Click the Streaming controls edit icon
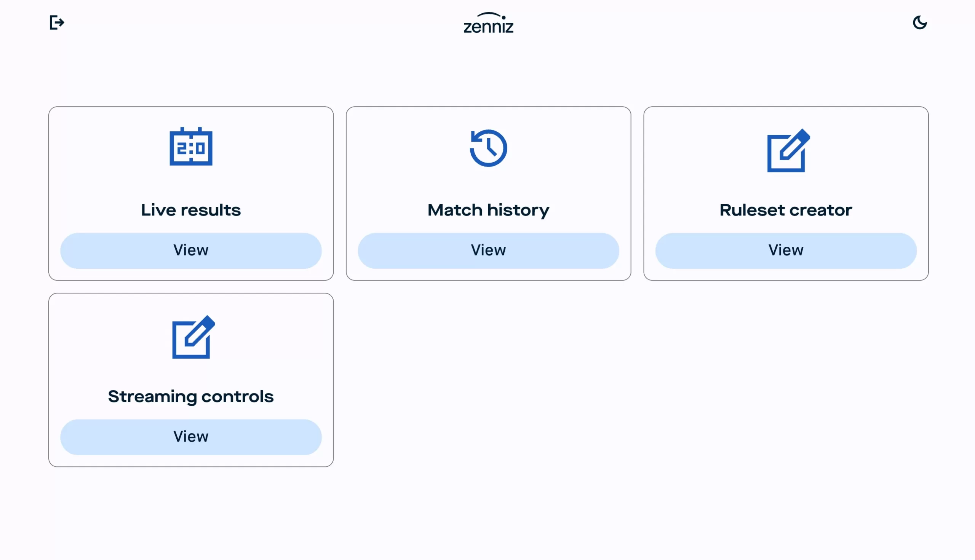This screenshot has width=975, height=560. (x=193, y=337)
